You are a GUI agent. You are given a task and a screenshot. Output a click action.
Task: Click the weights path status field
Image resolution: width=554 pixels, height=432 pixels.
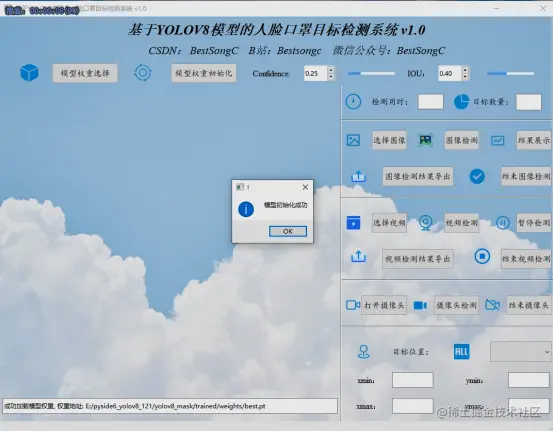click(170, 406)
